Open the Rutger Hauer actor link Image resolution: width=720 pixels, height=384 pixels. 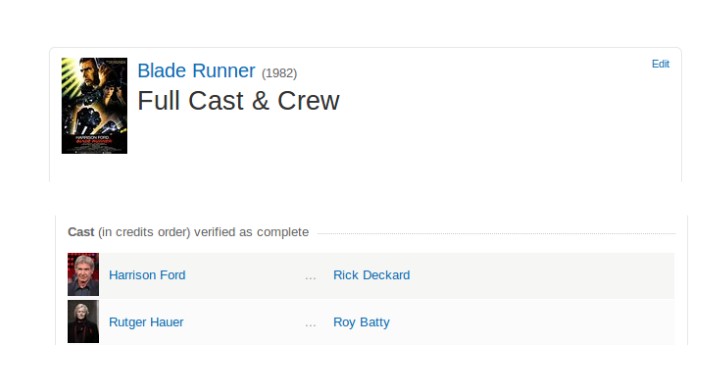pyautogui.click(x=146, y=322)
